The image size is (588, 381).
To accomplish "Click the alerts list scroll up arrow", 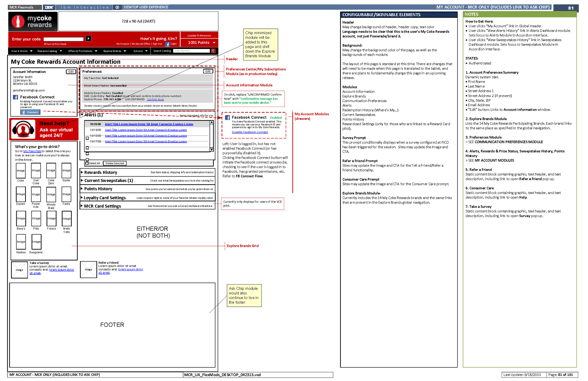I will [x=212, y=122].
